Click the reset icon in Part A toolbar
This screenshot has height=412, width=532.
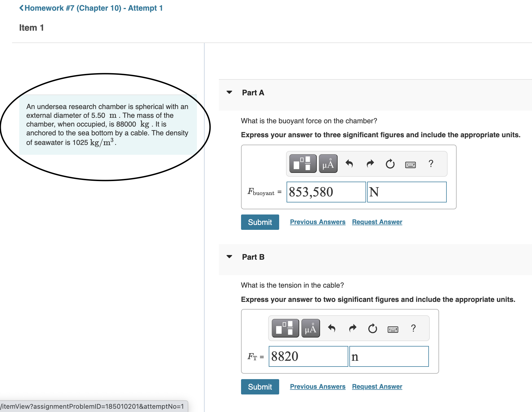point(390,164)
